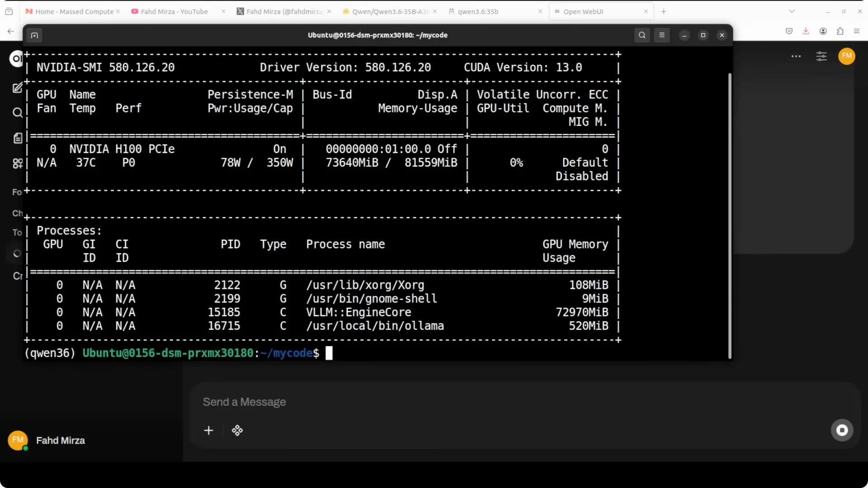The height and width of the screenshot is (488, 868).
Task: Click the 73640MiB / 81559MiB memory usage
Action: click(x=392, y=163)
